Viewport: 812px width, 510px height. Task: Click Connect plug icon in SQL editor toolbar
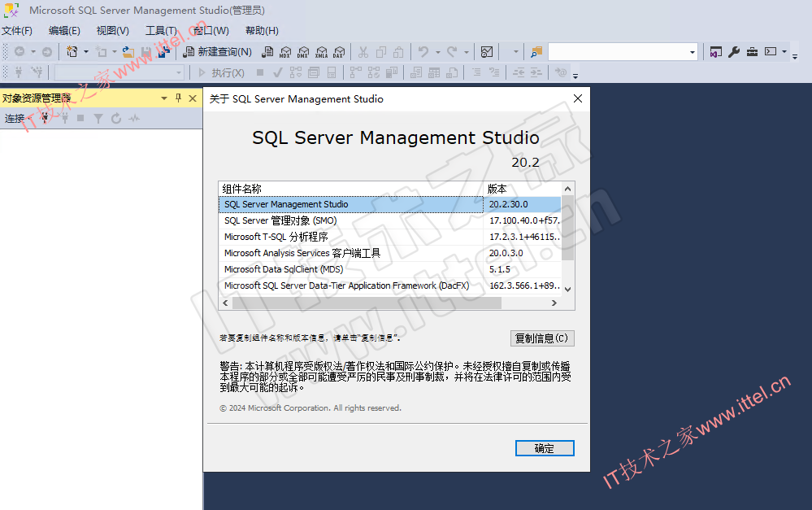tap(19, 72)
